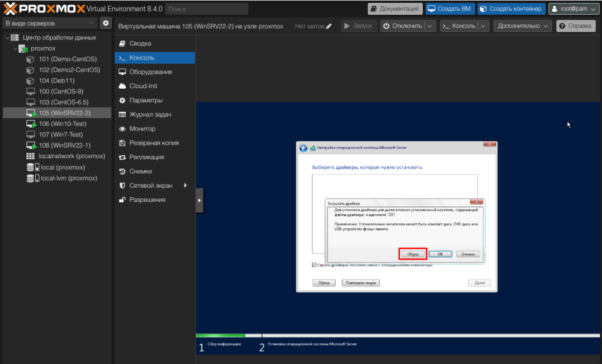Screen dimensions: 602x364
Task: Click the highlighted Обзор button
Action: pos(413,254)
